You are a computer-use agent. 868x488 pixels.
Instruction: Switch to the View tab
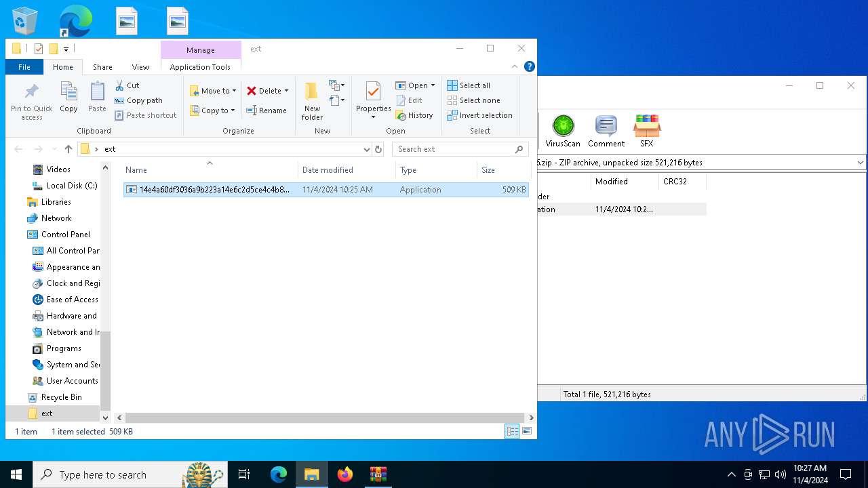tap(140, 67)
